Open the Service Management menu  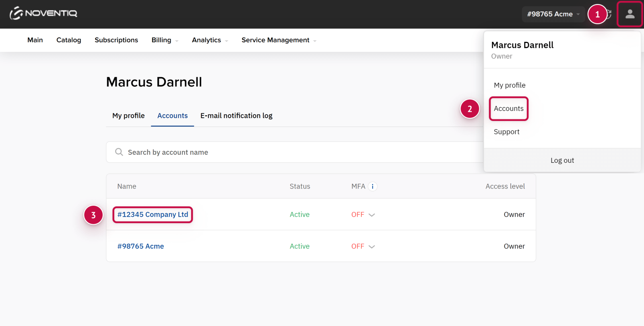tap(279, 40)
